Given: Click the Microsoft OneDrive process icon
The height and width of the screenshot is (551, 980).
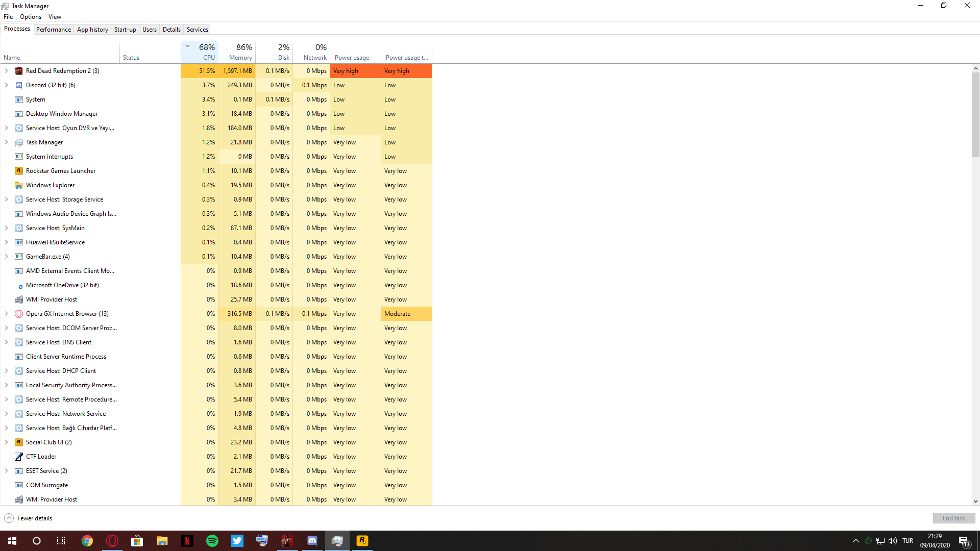Looking at the screenshot, I should [x=20, y=286].
